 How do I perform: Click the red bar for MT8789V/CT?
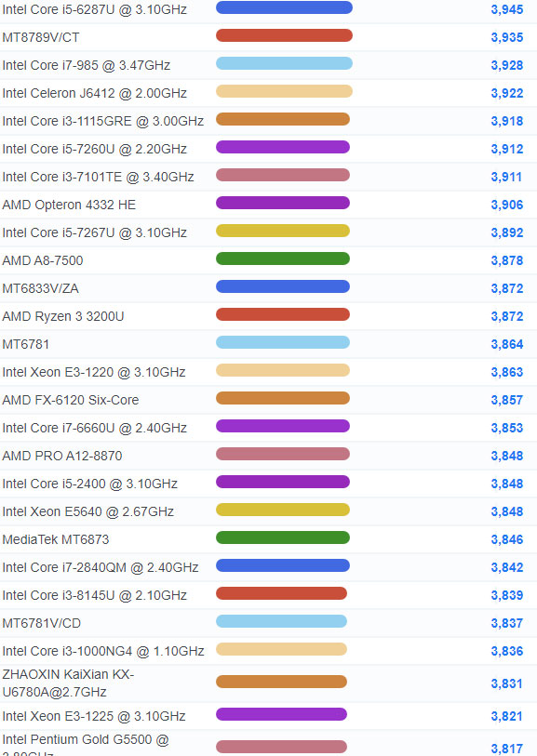284,35
